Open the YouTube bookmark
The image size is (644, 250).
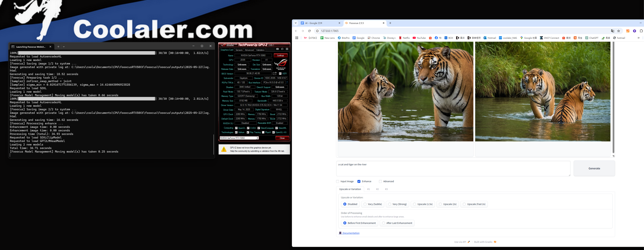pos(419,38)
